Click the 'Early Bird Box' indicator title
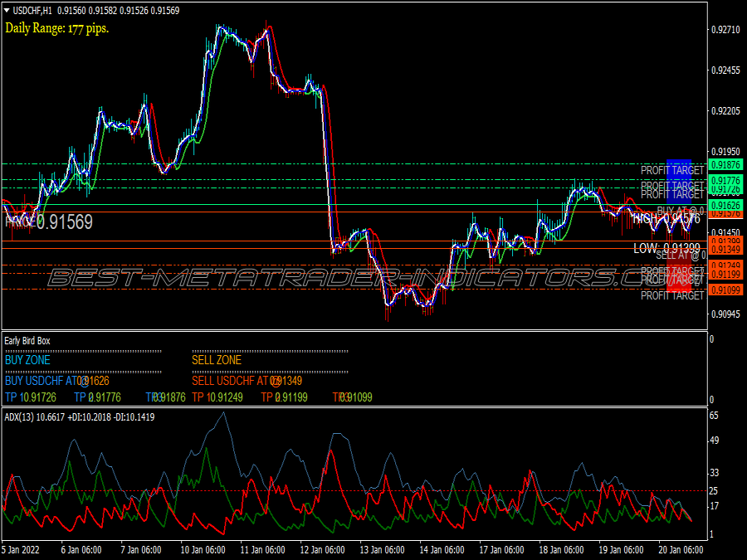The height and width of the screenshot is (560, 747). 27,341
